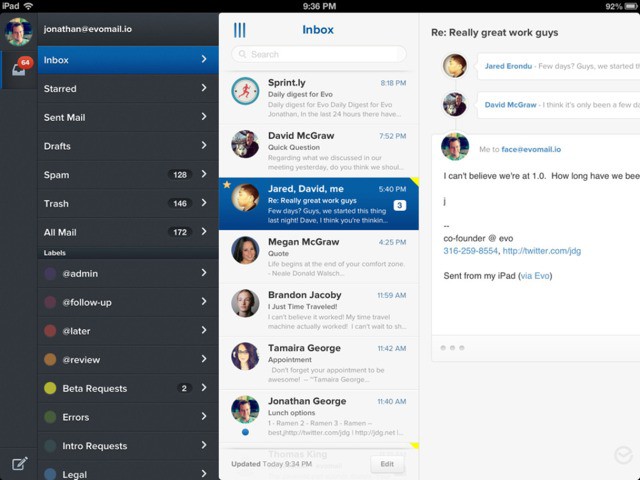Open Jonathan George's Lunch options email
Screen dimensions: 640x480
319,416
